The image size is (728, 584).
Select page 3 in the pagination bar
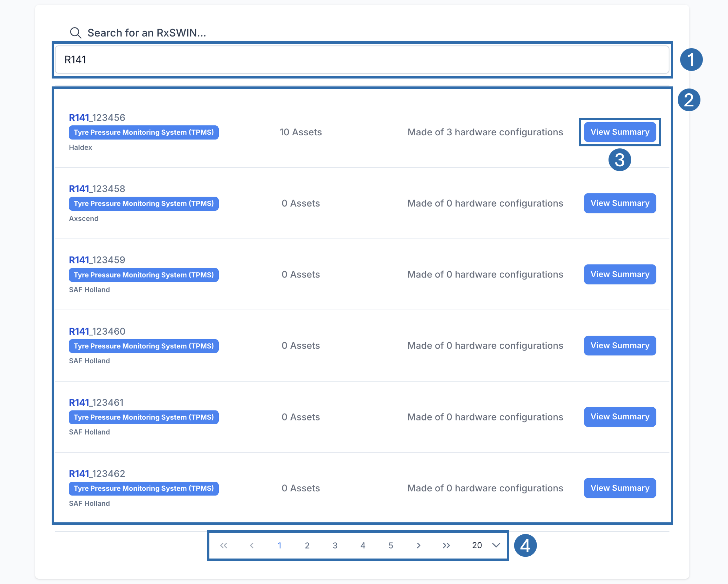point(335,545)
